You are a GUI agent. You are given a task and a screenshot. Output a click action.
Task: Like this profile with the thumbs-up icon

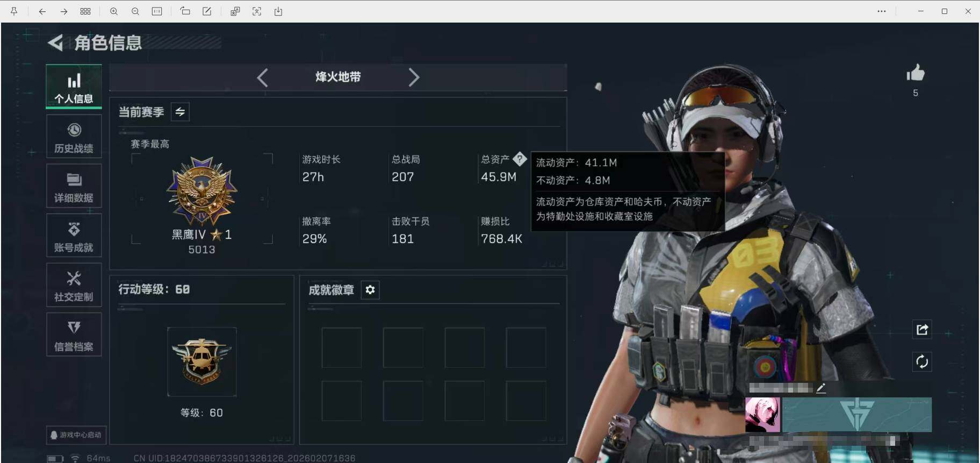pyautogui.click(x=916, y=73)
